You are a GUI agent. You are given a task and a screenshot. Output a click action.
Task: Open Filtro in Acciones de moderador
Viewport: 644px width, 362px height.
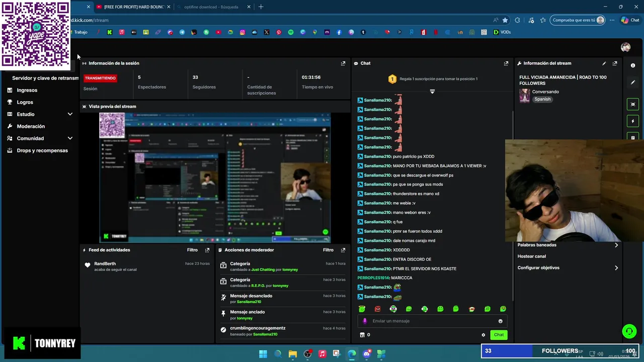[x=328, y=250]
